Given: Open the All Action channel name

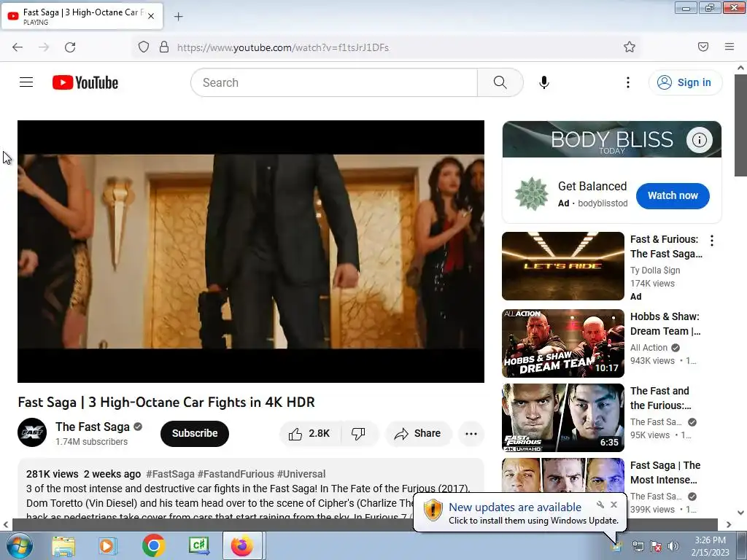Looking at the screenshot, I should coord(649,348).
